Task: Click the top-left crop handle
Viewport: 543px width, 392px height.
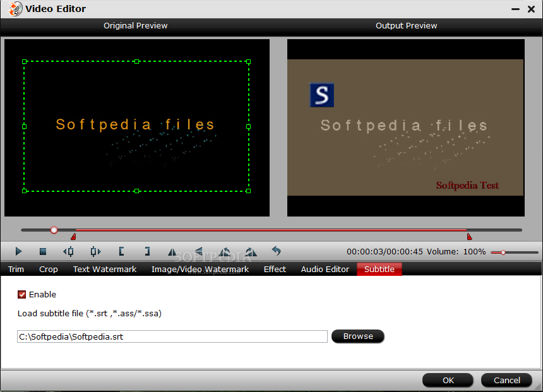Action: pos(24,62)
